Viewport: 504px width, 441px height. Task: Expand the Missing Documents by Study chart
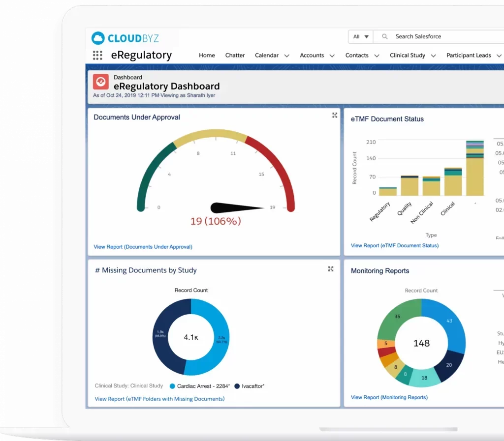click(331, 269)
